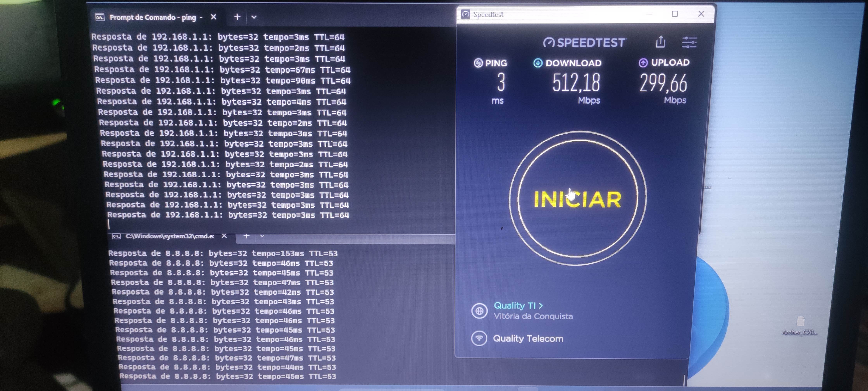
Task: Close the Prompt de Comando ping tab
Action: 214,17
